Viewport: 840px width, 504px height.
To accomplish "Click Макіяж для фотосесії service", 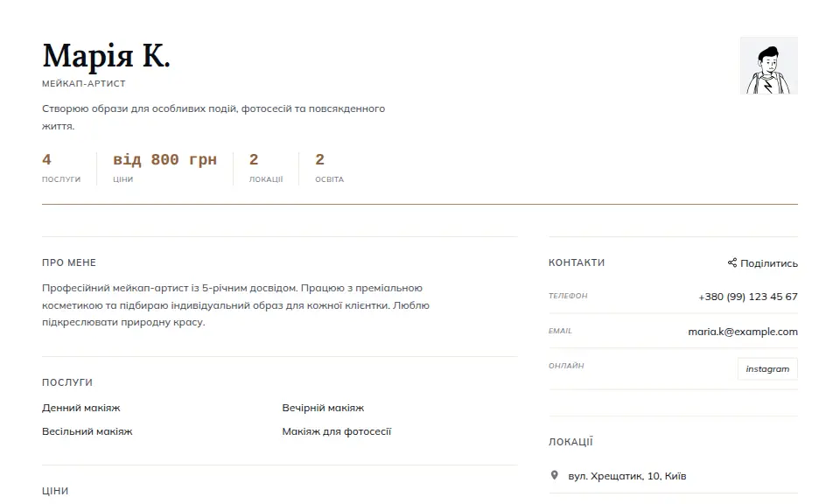I will (x=336, y=431).
